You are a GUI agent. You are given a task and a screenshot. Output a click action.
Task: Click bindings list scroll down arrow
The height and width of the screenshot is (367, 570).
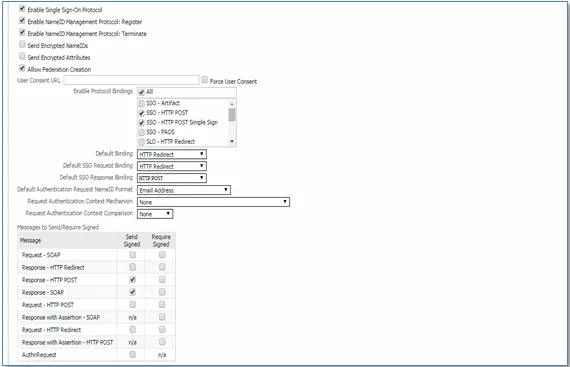(x=232, y=142)
